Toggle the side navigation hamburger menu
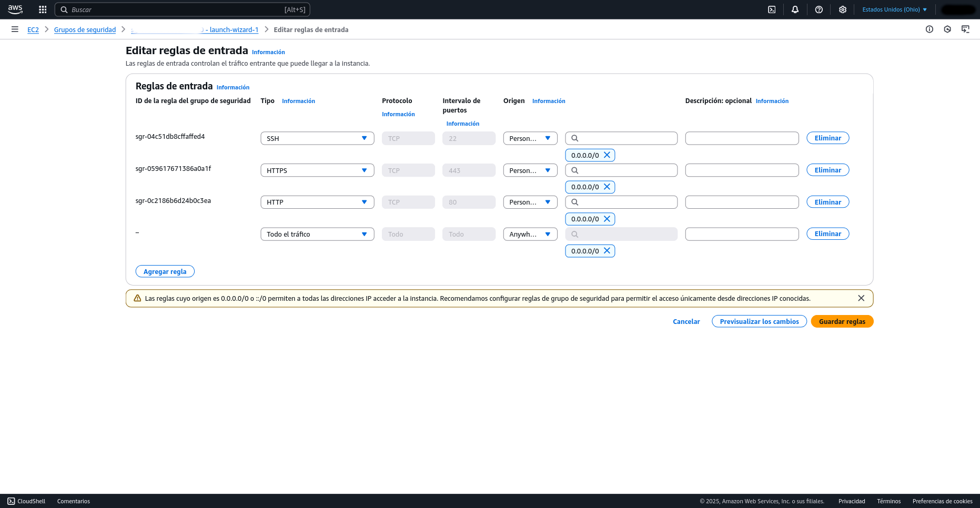 click(x=15, y=29)
